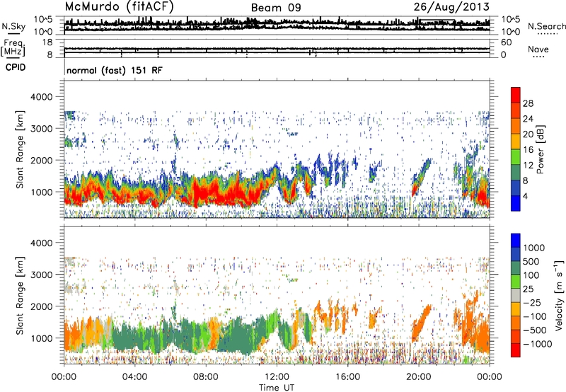Click the first '00:00' tick at axis start
This screenshot has width=566, height=392.
[x=64, y=377]
